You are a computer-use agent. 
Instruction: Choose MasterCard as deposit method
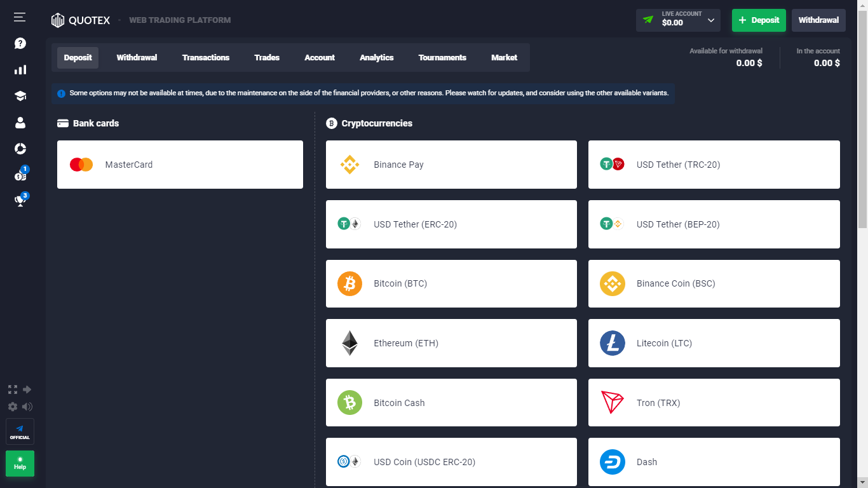pos(180,165)
